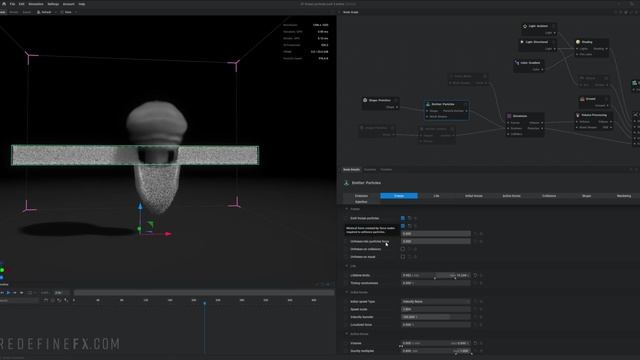The image size is (640, 360).
Task: Open the Initial speed type dropdown
Action: coord(436,302)
